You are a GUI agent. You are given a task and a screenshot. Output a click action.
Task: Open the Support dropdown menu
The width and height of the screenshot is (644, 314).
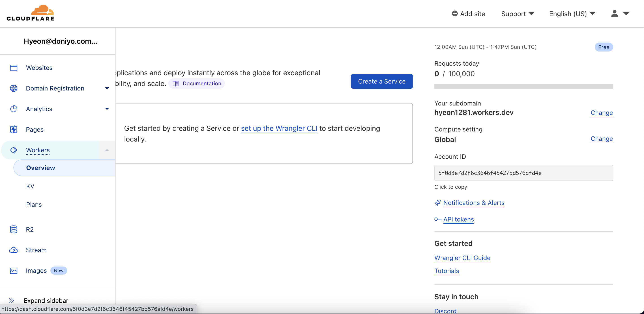pos(517,14)
